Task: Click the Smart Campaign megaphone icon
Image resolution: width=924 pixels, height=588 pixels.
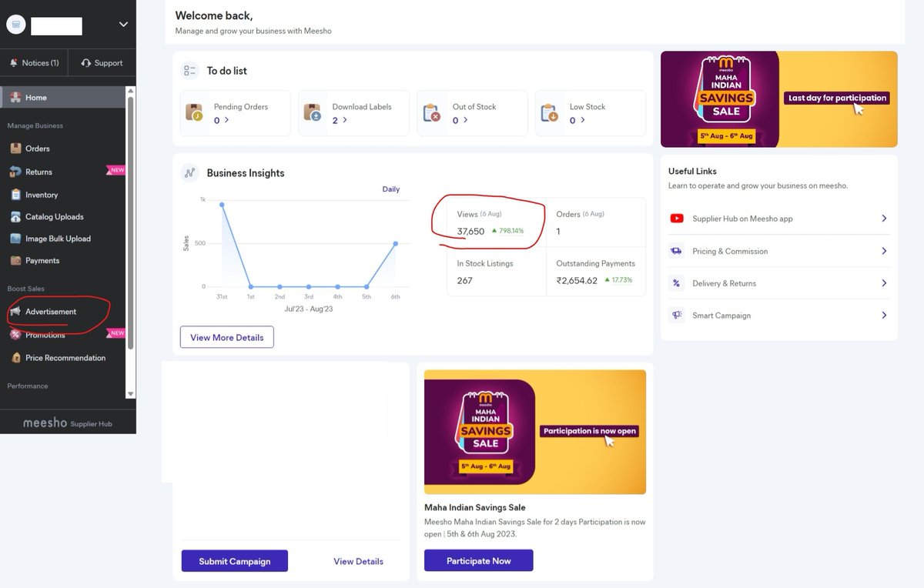Action: click(x=677, y=316)
